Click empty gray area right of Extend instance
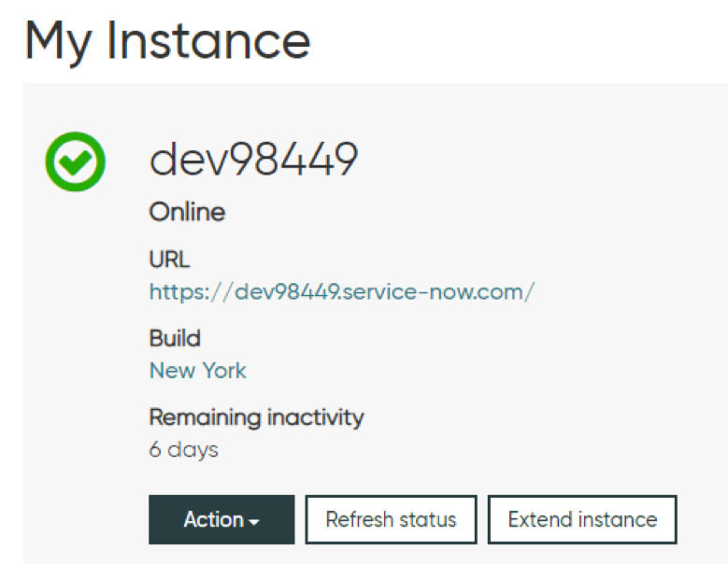Screen dimensions: 728x564 click(x=701, y=519)
